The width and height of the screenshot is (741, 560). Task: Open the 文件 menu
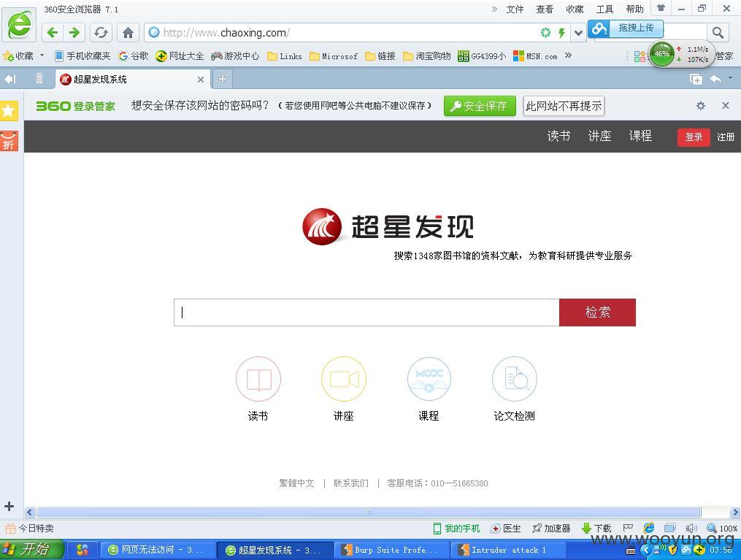(x=515, y=9)
